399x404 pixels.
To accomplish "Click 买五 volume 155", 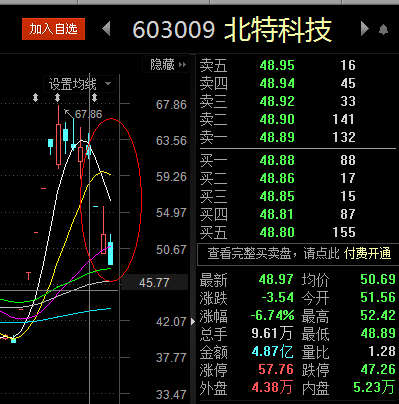I will coord(344,232).
